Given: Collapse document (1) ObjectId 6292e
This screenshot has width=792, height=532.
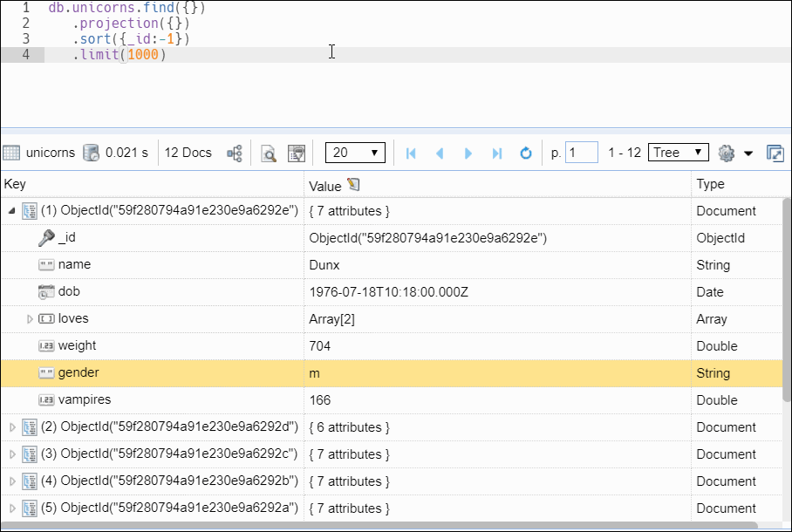Looking at the screenshot, I should pos(12,211).
